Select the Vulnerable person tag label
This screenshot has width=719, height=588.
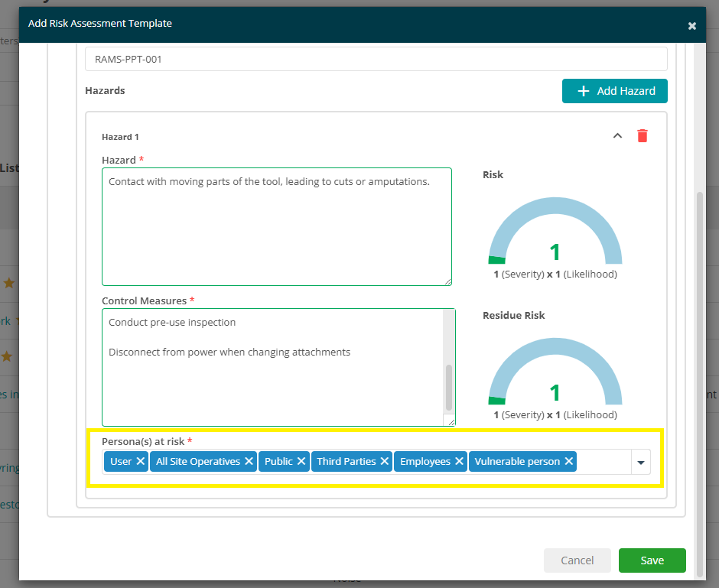coord(517,461)
